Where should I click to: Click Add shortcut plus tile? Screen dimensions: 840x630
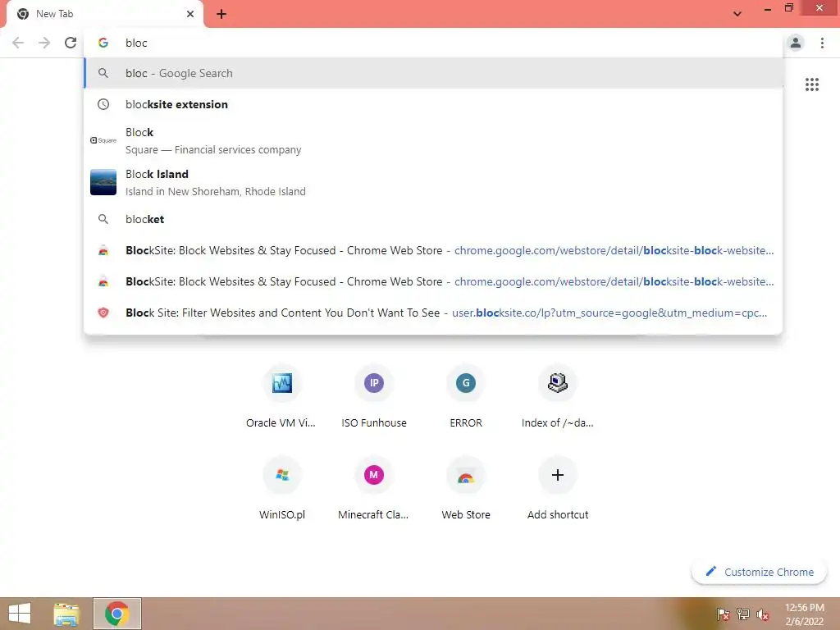click(x=558, y=489)
